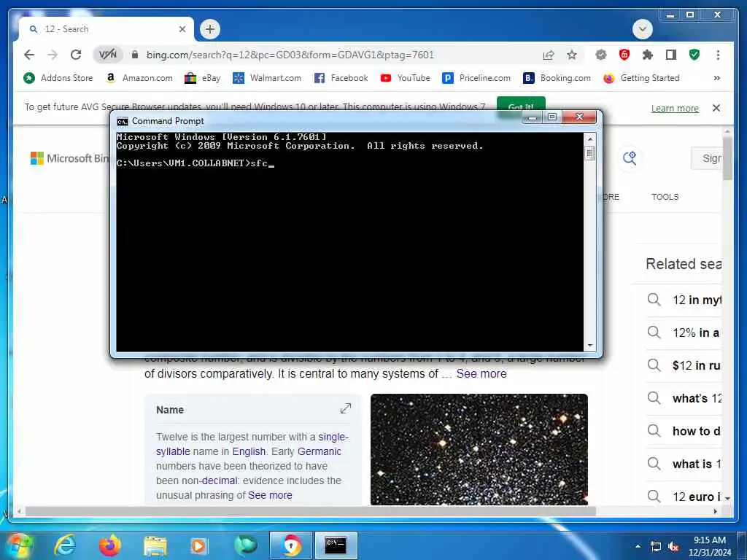This screenshot has height=560, width=747.
Task: Open the YouTube bookmark
Action: pyautogui.click(x=406, y=78)
